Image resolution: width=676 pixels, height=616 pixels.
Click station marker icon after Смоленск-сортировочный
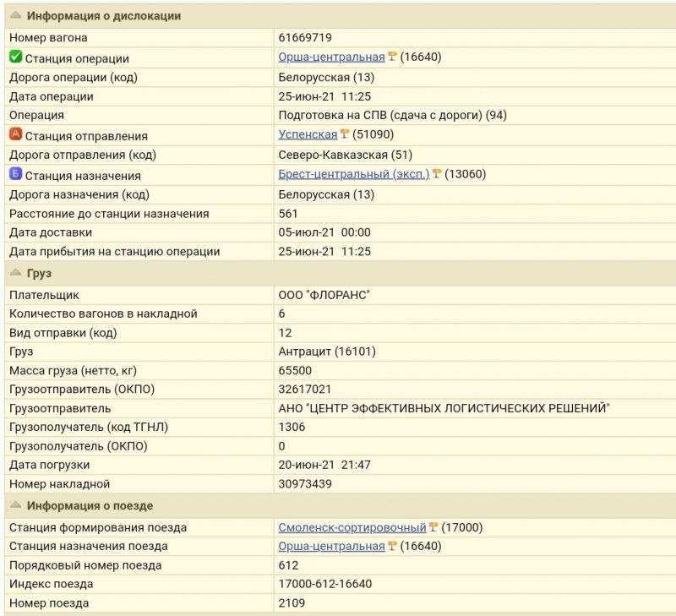pyautogui.click(x=433, y=526)
